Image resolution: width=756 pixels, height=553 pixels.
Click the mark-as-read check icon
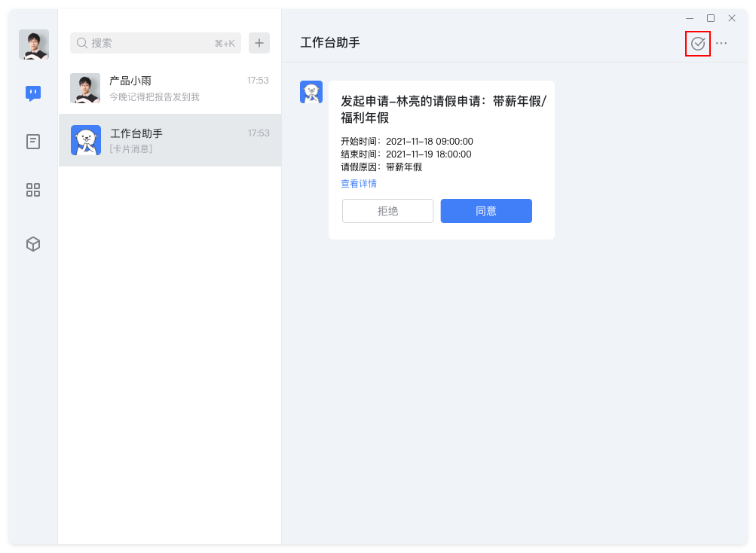pyautogui.click(x=697, y=43)
